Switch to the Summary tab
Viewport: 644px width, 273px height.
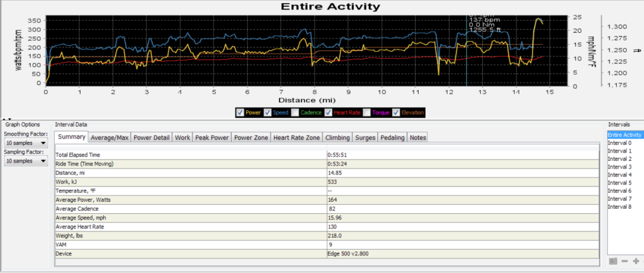click(72, 137)
